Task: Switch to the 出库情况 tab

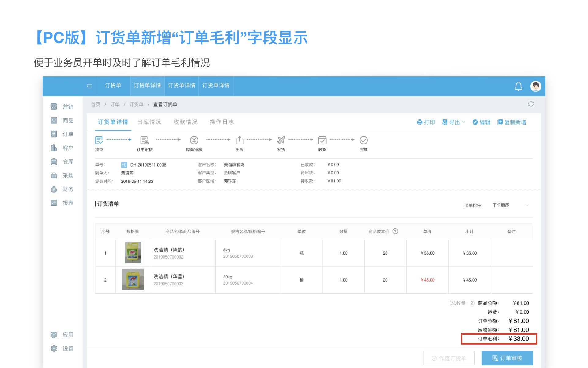Action: coord(149,122)
